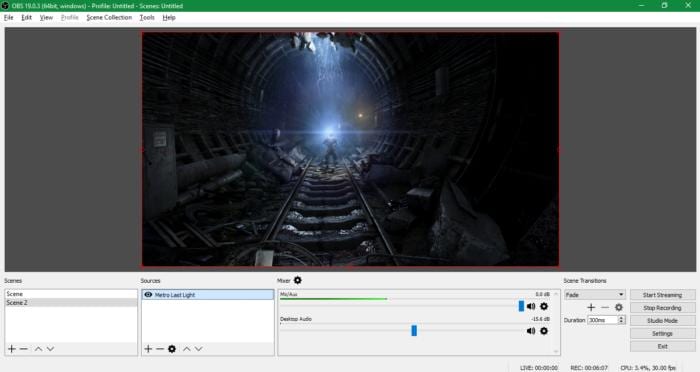Click the Start Streaming button
This screenshot has width=700, height=372.
tap(662, 295)
